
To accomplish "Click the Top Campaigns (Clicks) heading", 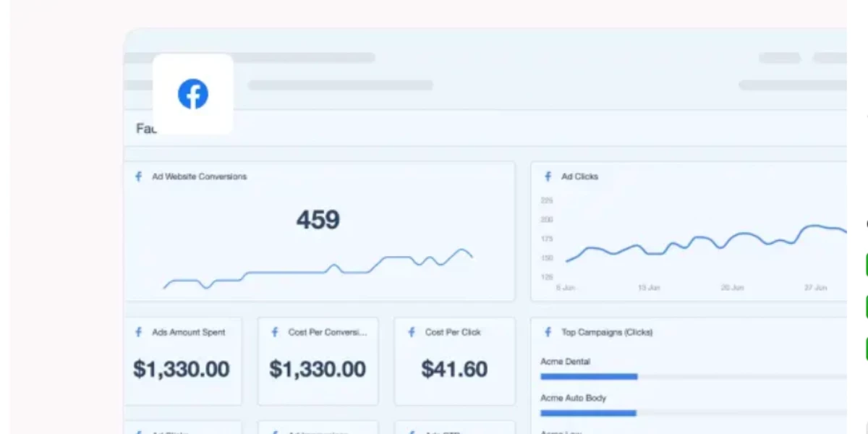I will click(607, 333).
